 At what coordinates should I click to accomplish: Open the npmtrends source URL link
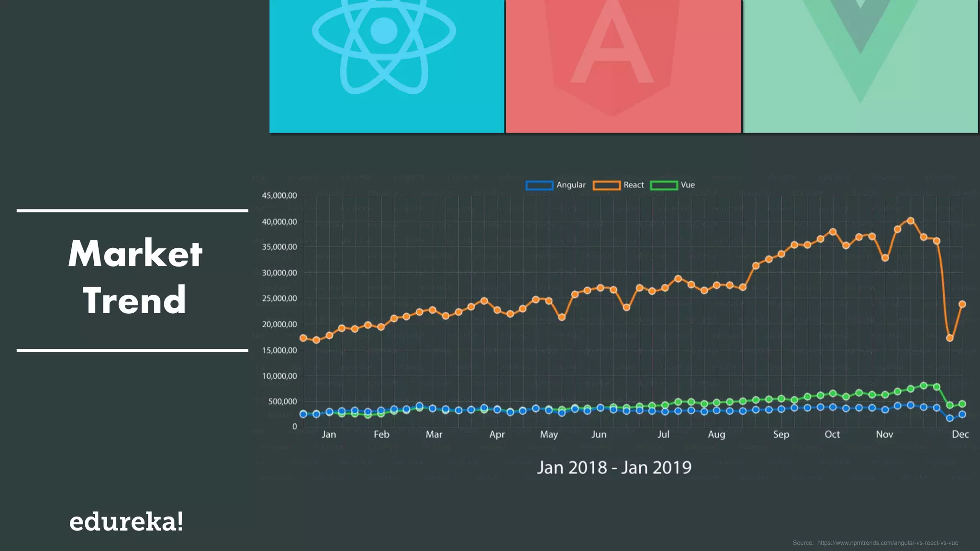click(x=887, y=543)
